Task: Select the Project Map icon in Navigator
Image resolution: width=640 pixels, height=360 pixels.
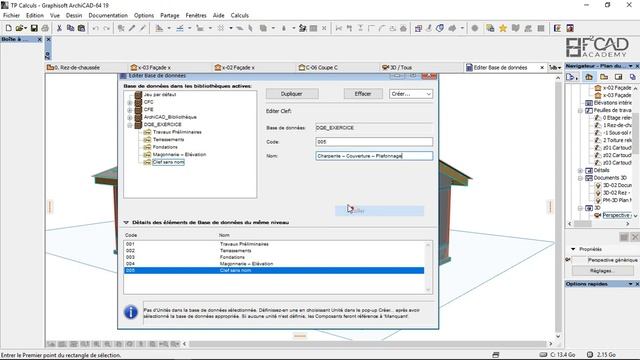Action: 589,77
